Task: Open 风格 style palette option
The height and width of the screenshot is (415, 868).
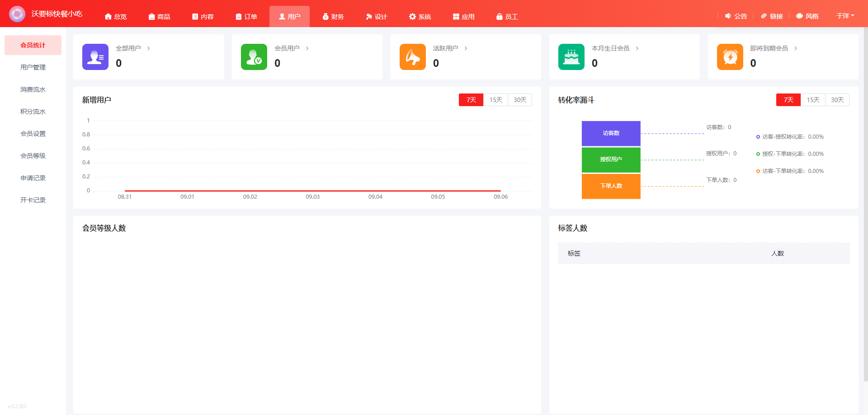Action: tap(807, 16)
